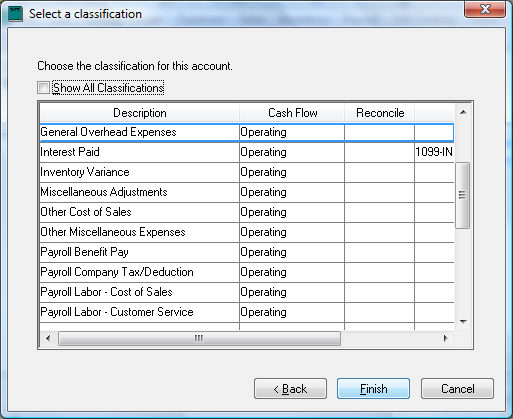Click the Finish button

pyautogui.click(x=373, y=389)
